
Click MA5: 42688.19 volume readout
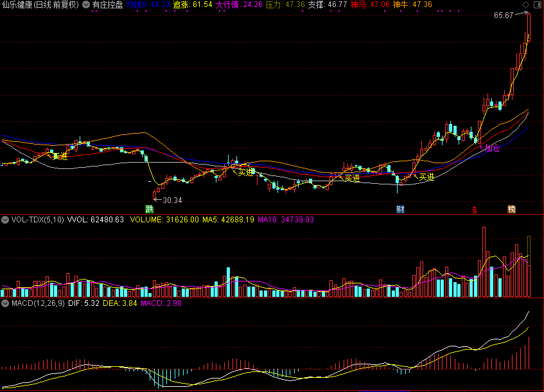point(228,220)
